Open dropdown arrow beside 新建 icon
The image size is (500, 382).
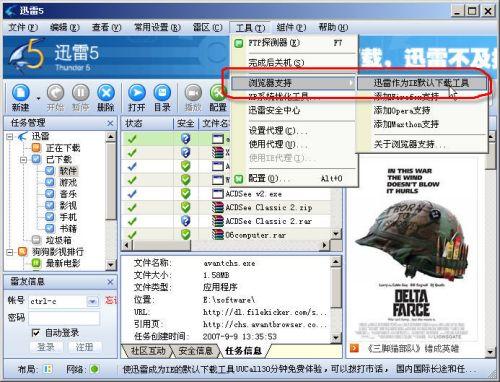pyautogui.click(x=38, y=99)
